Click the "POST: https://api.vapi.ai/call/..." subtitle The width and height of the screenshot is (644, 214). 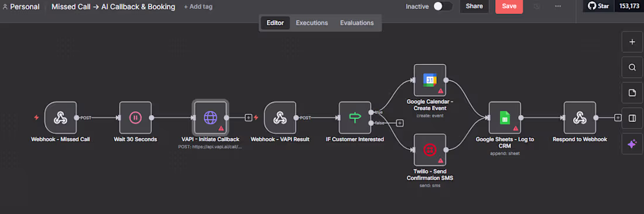210,147
